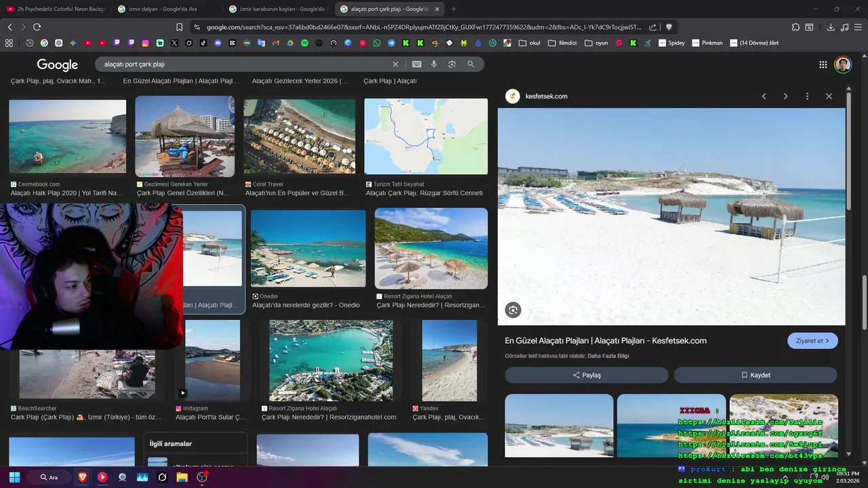Open a new browser tab
This screenshot has width=868, height=488.
(x=454, y=9)
